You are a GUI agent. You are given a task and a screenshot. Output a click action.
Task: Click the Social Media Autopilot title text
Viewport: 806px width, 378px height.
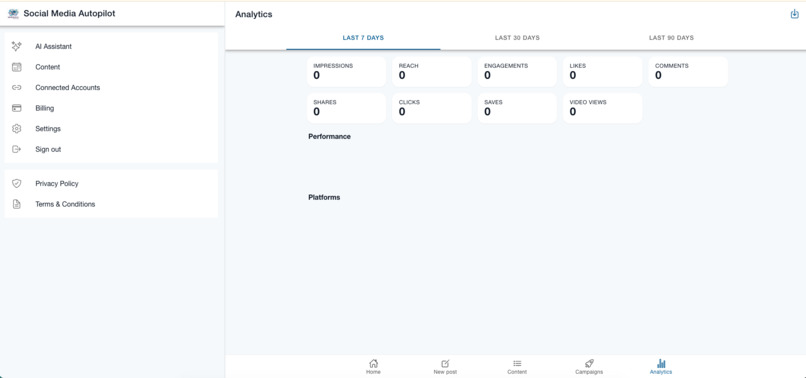click(69, 14)
